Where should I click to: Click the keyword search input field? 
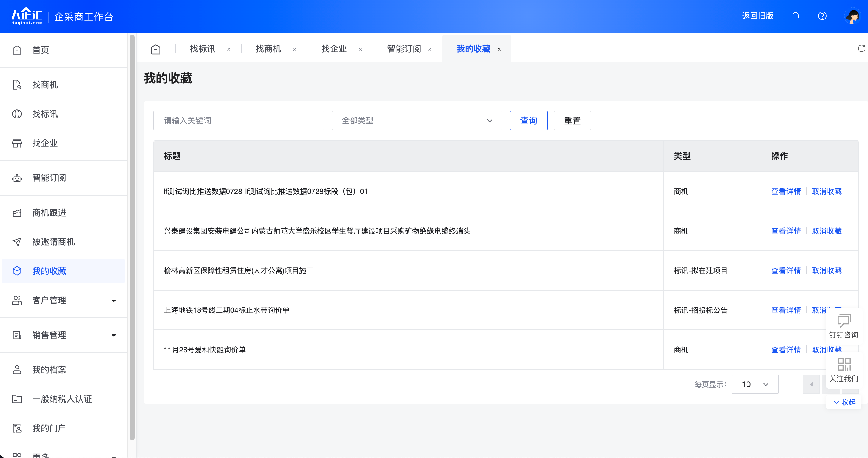239,120
